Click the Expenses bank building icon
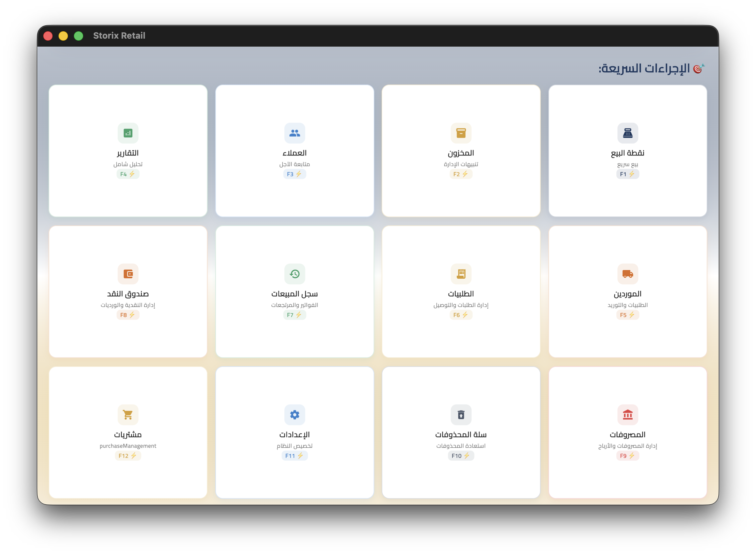 (x=627, y=415)
